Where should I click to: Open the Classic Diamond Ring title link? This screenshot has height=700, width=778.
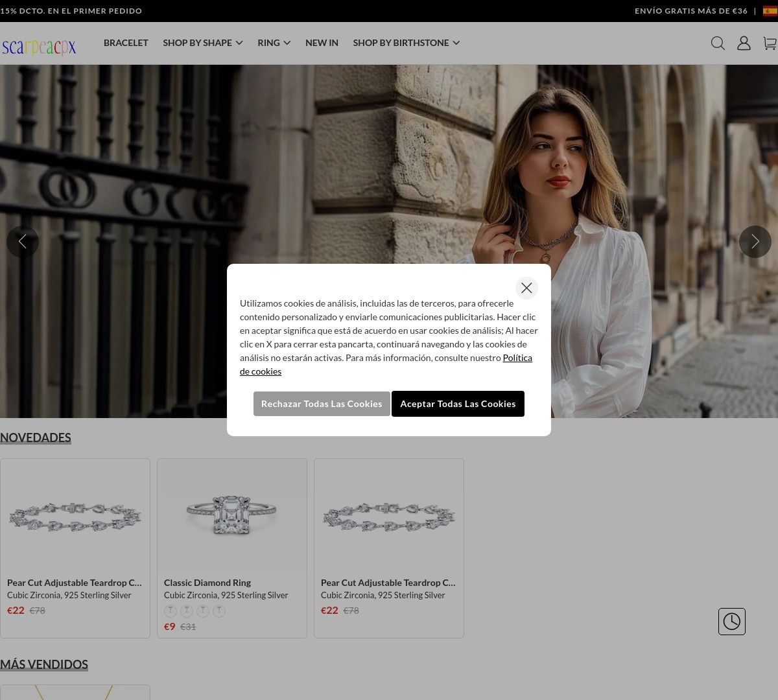207,583
